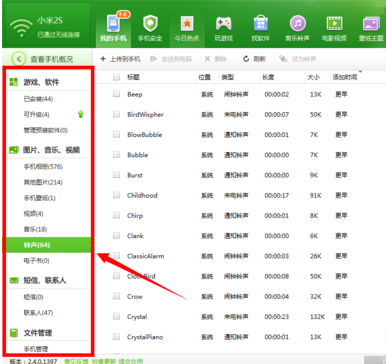
Task: Sort by the 位置 column header
Action: (x=204, y=77)
